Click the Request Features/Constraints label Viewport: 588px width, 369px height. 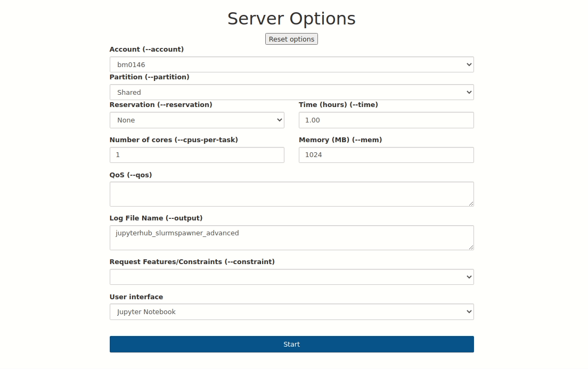[x=192, y=262]
